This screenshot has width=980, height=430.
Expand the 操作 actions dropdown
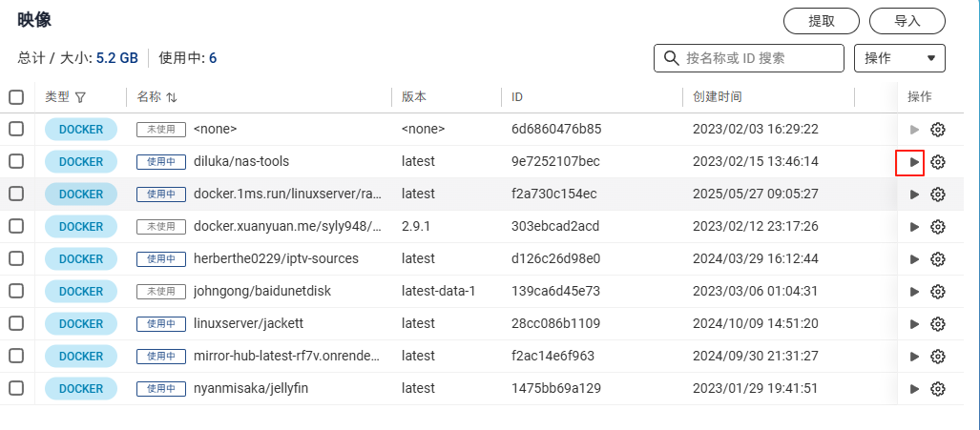pyautogui.click(x=900, y=58)
